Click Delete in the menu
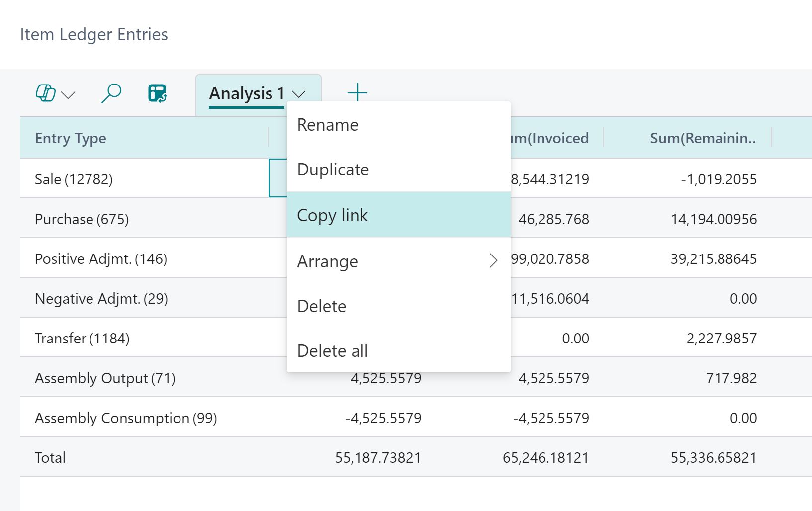Viewport: 812px width, 511px height. (x=321, y=306)
